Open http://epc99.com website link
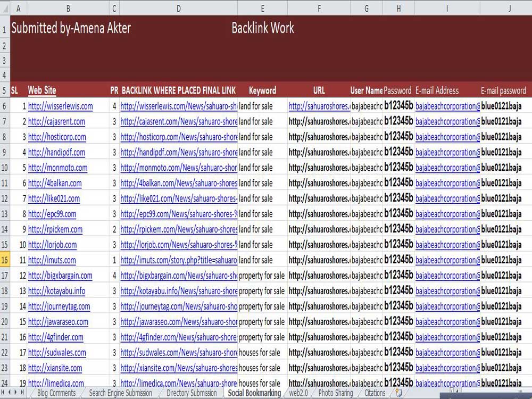The width and height of the screenshot is (532, 399). [x=52, y=214]
